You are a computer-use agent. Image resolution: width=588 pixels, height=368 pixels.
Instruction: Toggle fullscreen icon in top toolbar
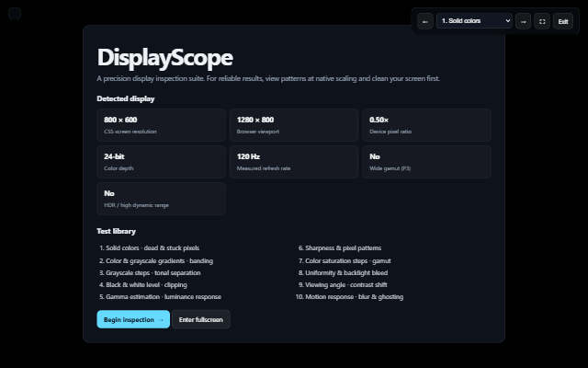pyautogui.click(x=542, y=21)
